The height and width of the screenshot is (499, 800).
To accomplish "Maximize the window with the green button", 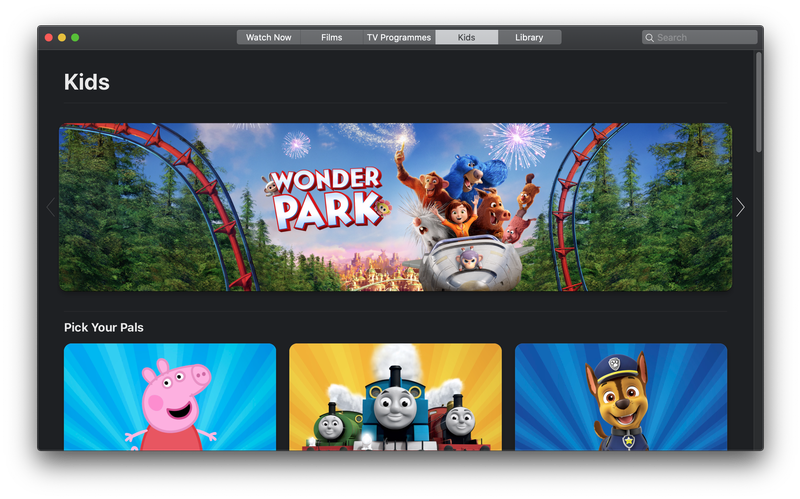I will (x=75, y=37).
